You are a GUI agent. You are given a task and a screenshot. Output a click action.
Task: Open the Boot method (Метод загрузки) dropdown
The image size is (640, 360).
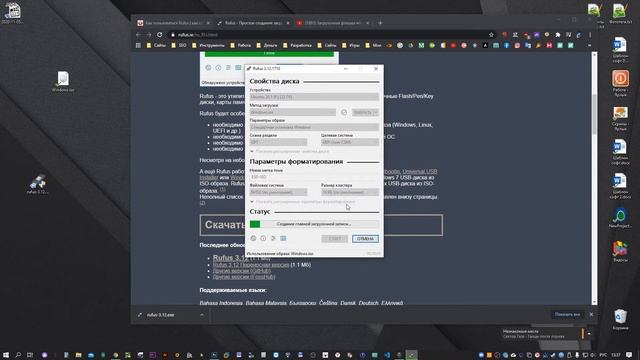coord(293,112)
